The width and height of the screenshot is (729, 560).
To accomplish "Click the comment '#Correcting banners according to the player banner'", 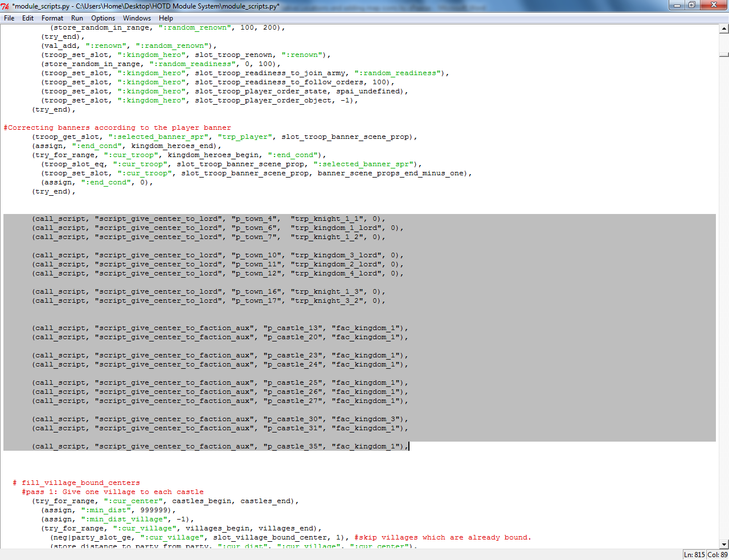I will pyautogui.click(x=117, y=127).
